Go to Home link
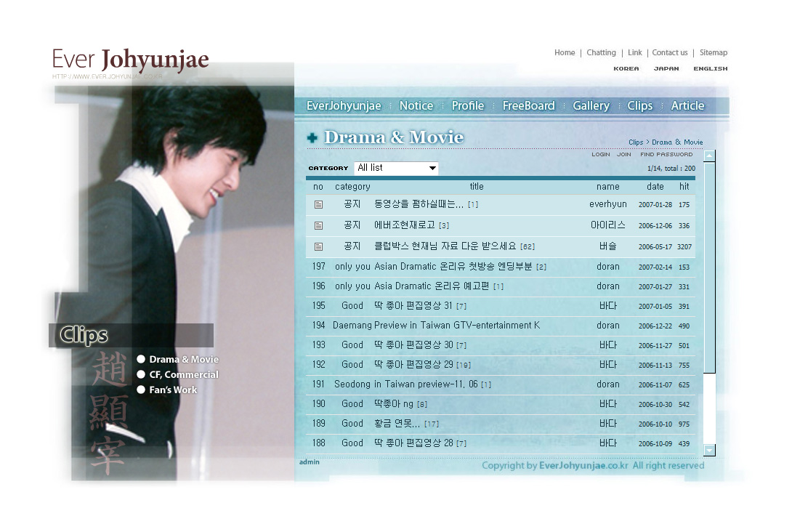The width and height of the screenshot is (792, 532). [x=565, y=52]
